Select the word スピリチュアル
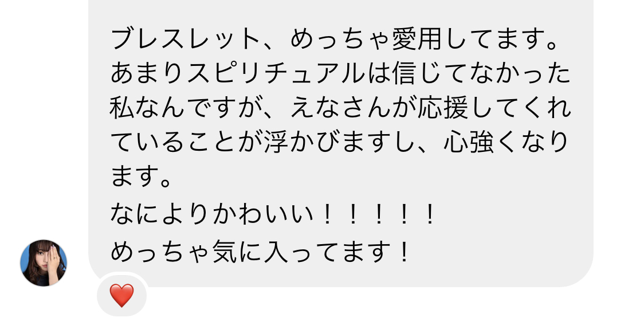 276,74
